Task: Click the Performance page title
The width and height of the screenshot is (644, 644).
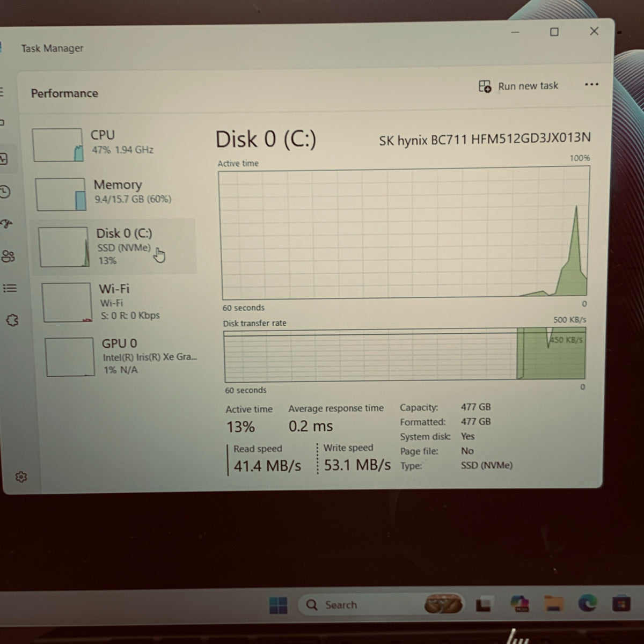Action: pos(64,93)
